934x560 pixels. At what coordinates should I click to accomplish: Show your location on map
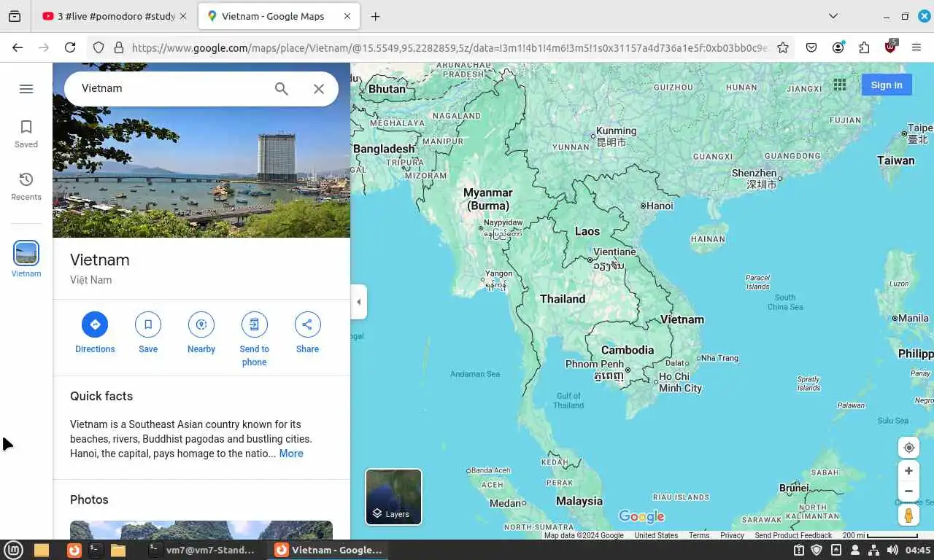pyautogui.click(x=908, y=448)
